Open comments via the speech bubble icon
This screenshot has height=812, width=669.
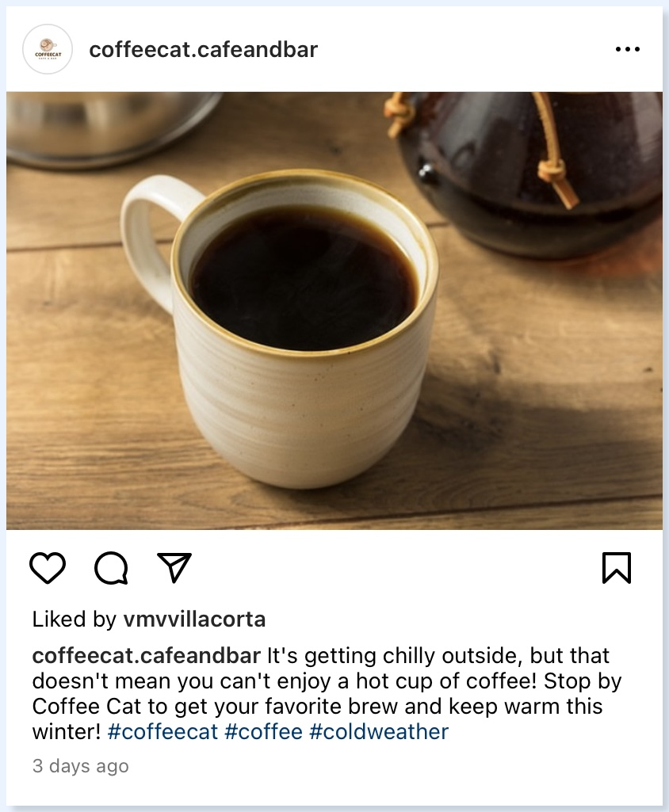[111, 568]
